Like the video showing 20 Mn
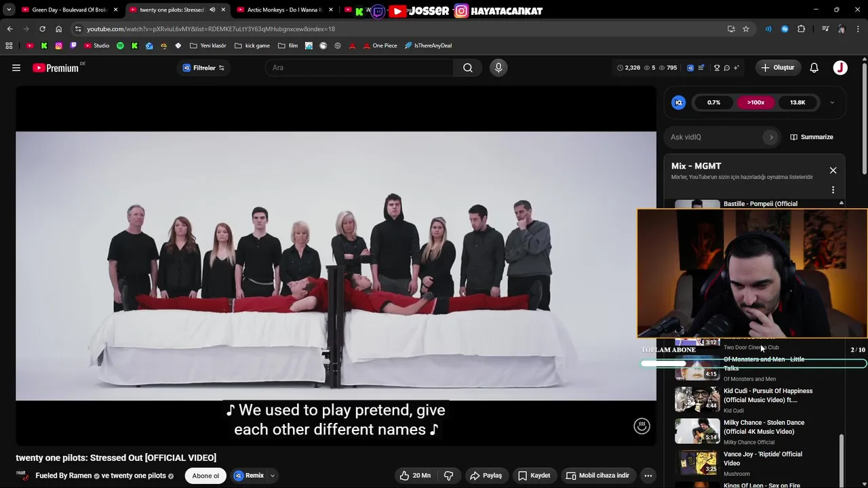 [x=415, y=476]
